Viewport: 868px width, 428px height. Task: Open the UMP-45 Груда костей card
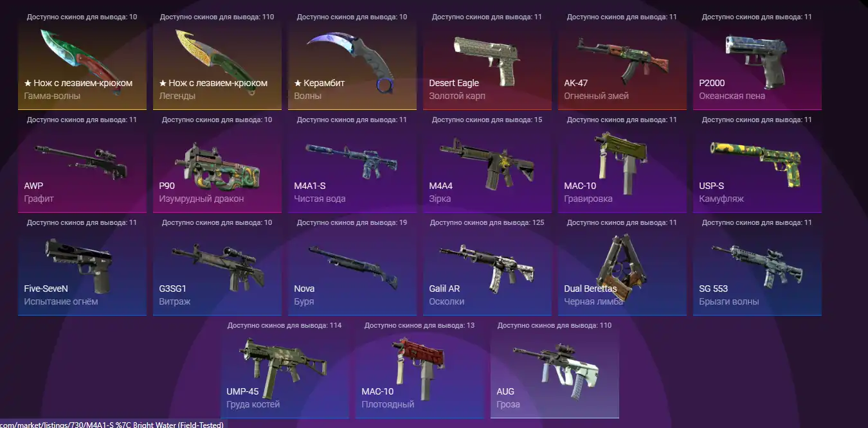click(285, 368)
